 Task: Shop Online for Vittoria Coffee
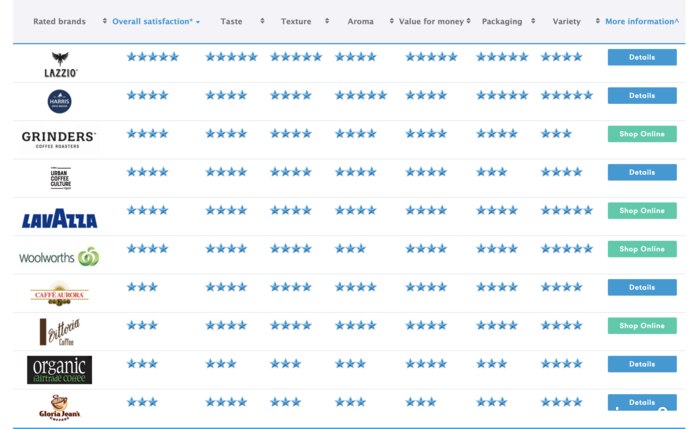click(642, 326)
